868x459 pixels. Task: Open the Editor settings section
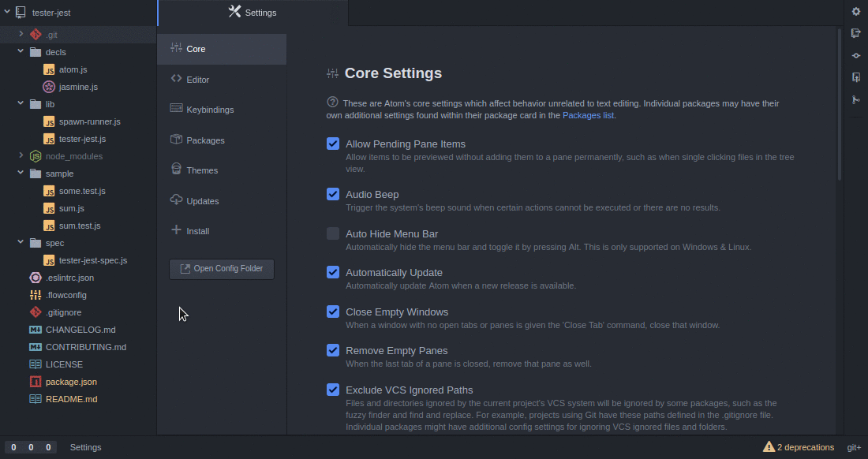pyautogui.click(x=222, y=80)
